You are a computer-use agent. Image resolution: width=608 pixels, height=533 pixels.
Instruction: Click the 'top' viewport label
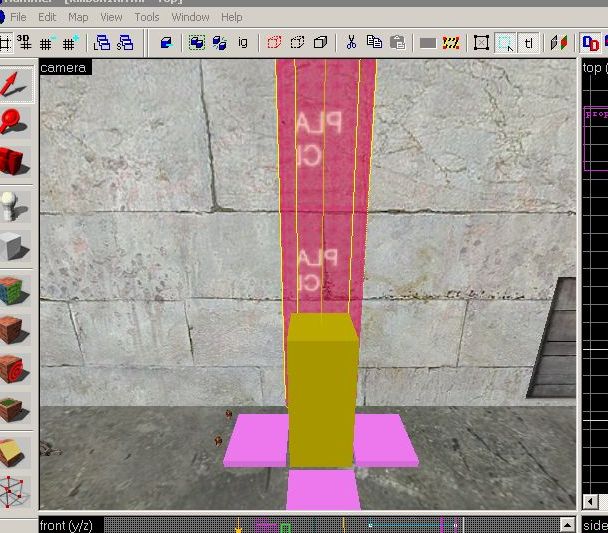pos(592,68)
